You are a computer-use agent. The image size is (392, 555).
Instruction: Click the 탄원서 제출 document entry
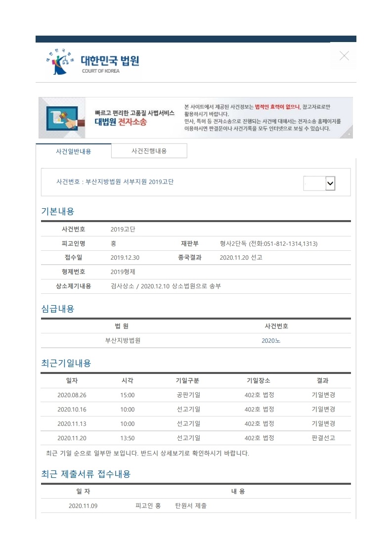coord(191,506)
